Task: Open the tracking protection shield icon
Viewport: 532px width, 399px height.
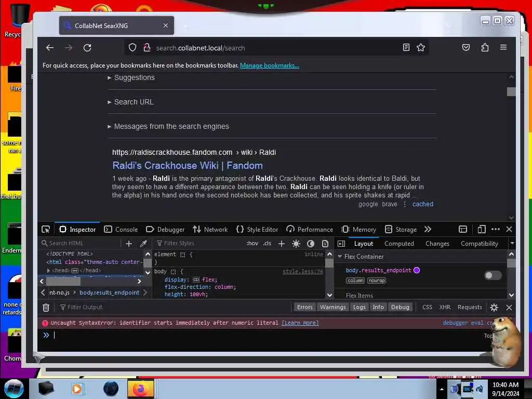Action: 132,47
